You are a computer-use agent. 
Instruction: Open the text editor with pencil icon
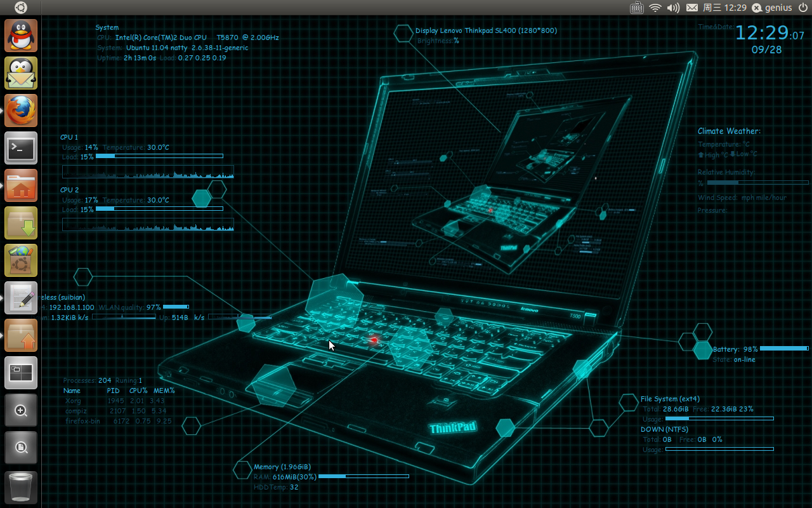point(21,298)
